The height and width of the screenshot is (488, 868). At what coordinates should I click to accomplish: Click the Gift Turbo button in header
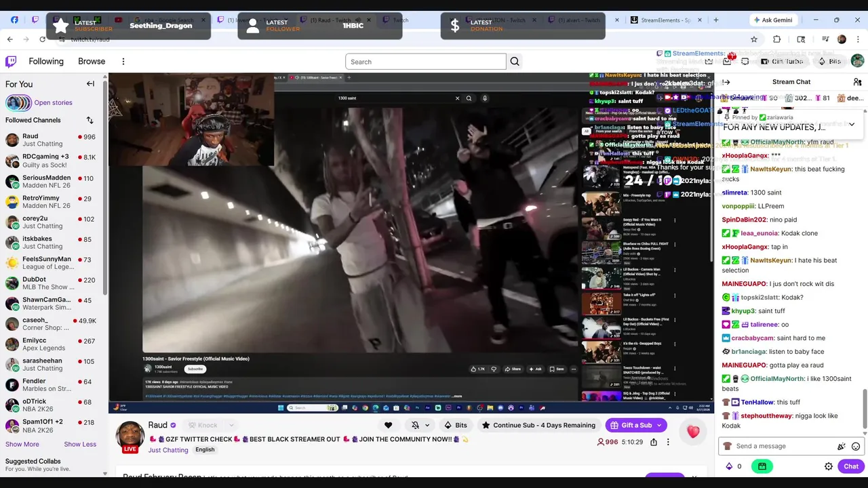pyautogui.click(x=781, y=62)
